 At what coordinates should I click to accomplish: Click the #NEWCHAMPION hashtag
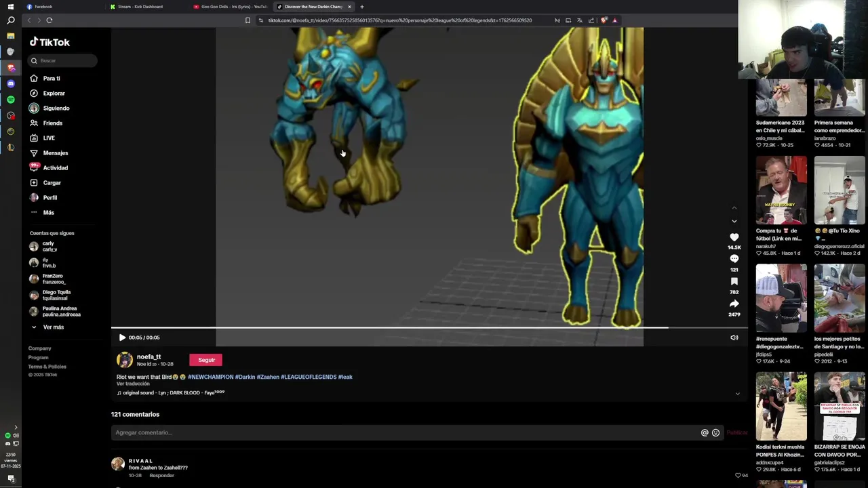[210, 377]
